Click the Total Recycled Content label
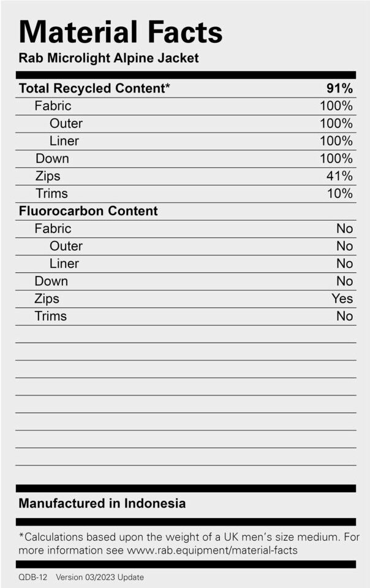The width and height of the screenshot is (370, 588). [x=94, y=88]
